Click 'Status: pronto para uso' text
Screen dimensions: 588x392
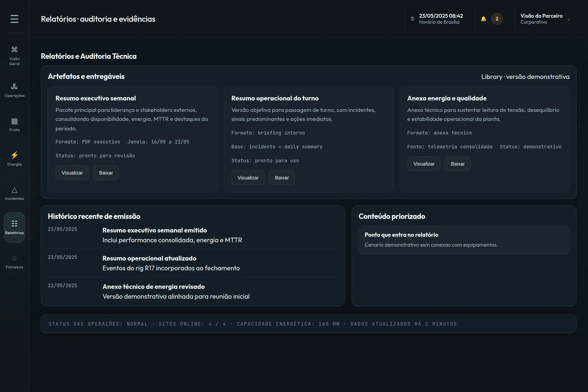265,160
